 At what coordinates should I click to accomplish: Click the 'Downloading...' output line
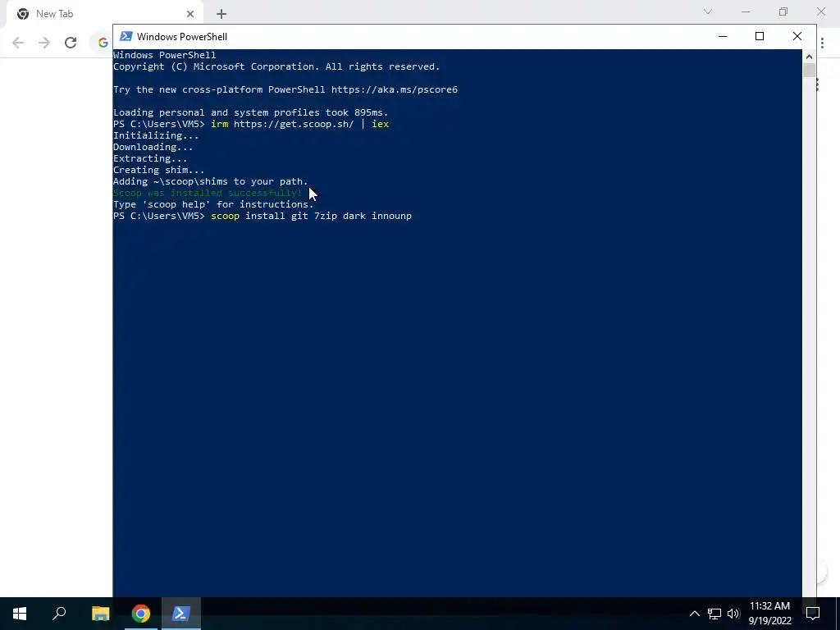[153, 147]
